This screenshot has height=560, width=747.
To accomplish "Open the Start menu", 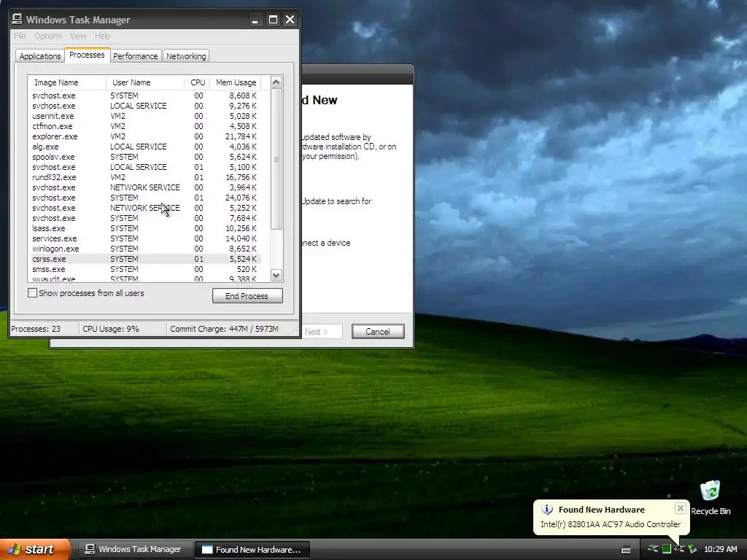I will [35, 549].
